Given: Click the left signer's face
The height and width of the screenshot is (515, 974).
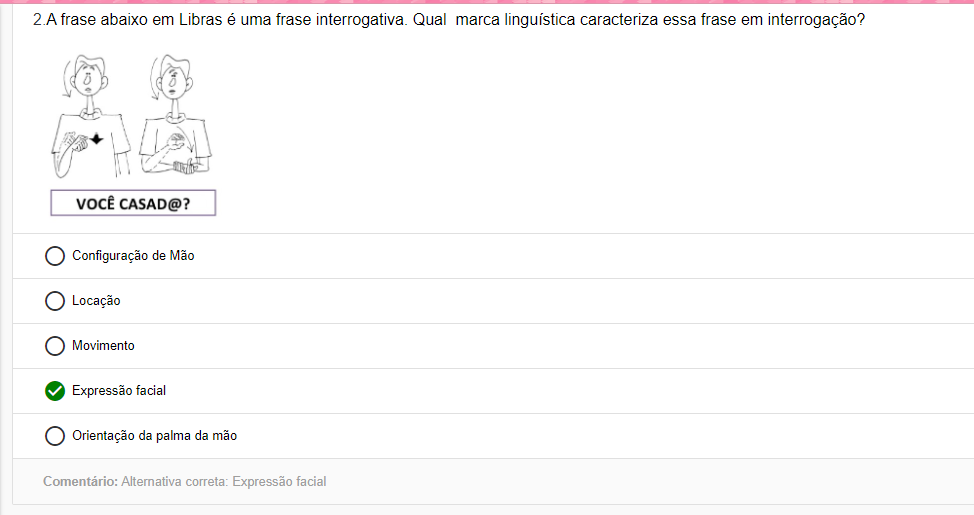Looking at the screenshot, I should [x=89, y=78].
